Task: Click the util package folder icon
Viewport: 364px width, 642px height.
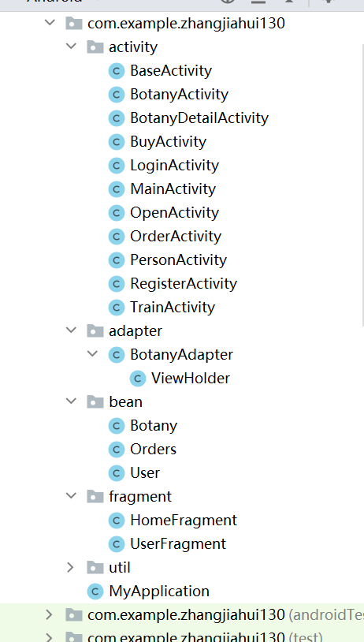Action: click(x=95, y=568)
